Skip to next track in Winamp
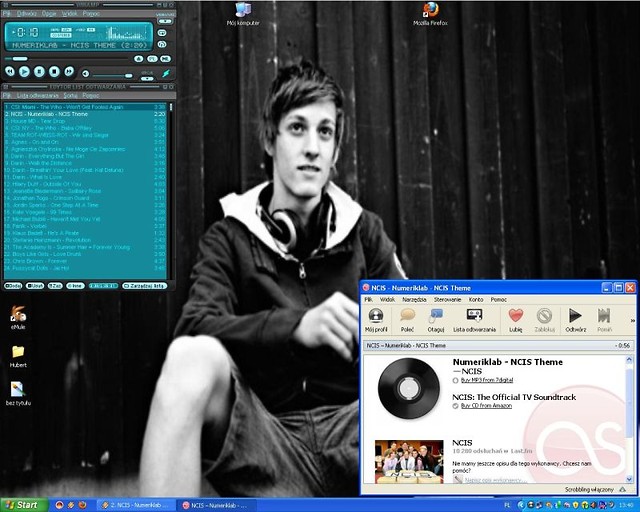Image resolution: width=640 pixels, height=512 pixels. point(69,72)
